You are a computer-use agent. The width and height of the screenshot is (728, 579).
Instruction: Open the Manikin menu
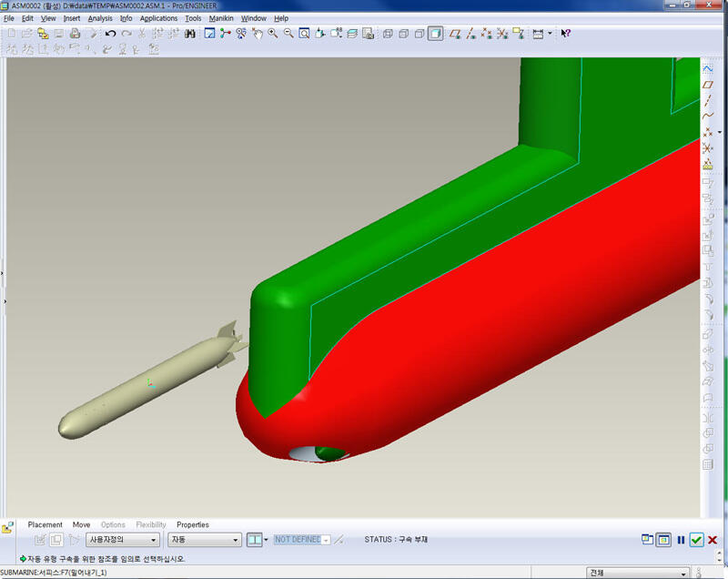[220, 18]
